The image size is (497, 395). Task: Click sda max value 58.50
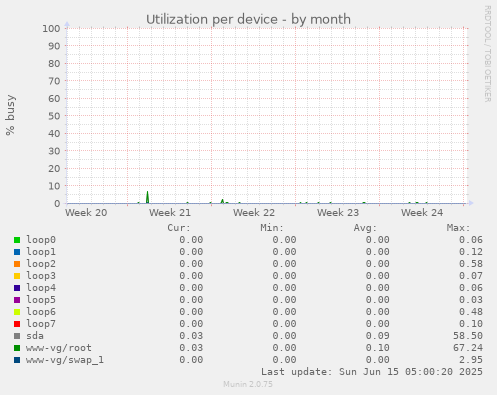468,336
